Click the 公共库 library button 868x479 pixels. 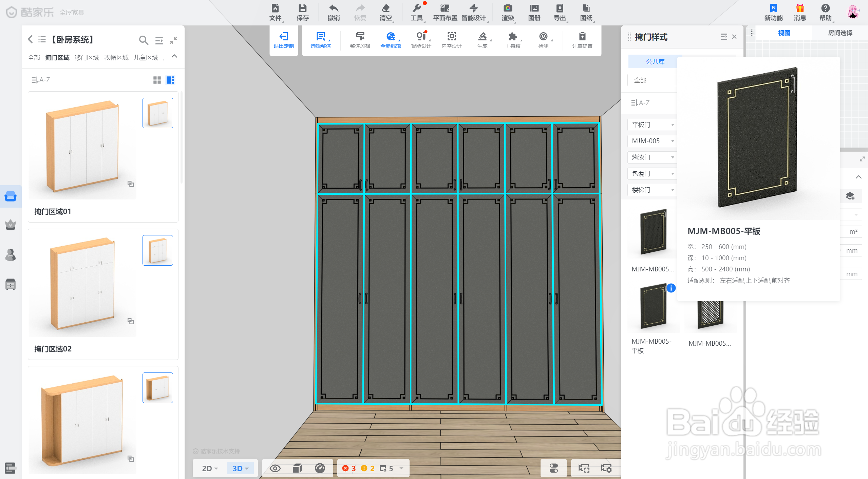[655, 61]
